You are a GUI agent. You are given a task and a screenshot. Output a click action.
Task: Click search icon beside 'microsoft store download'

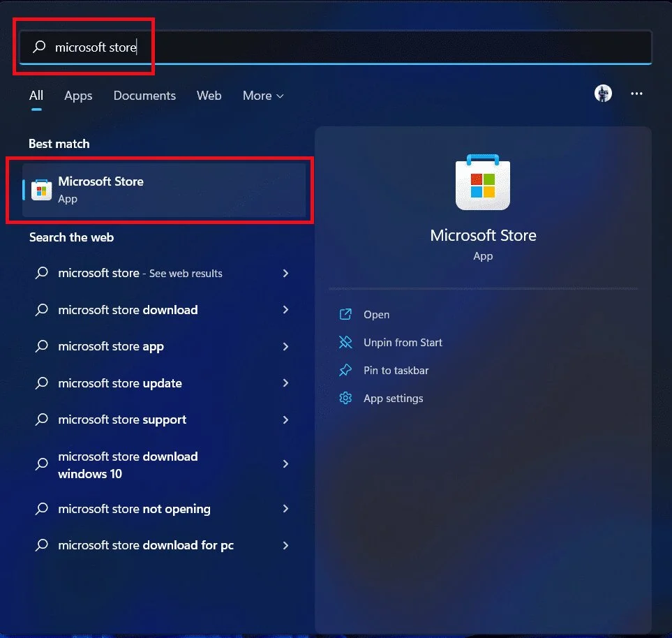pos(42,309)
